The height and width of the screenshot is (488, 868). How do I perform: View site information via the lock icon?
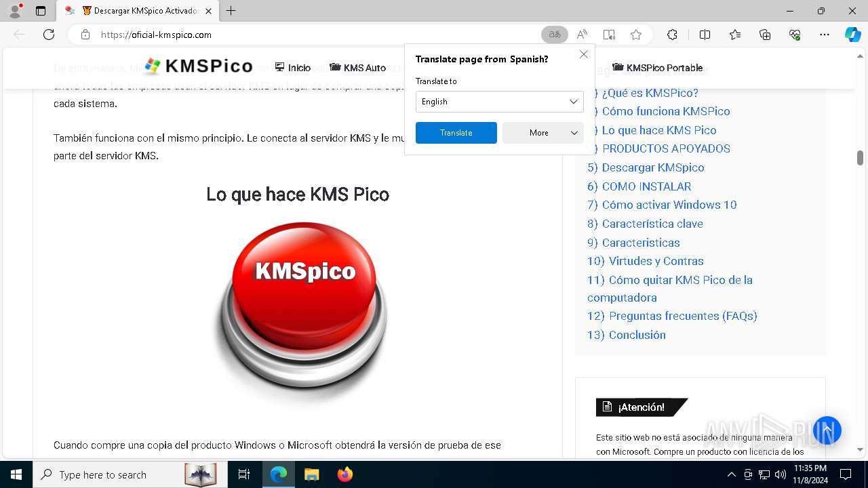(x=85, y=35)
